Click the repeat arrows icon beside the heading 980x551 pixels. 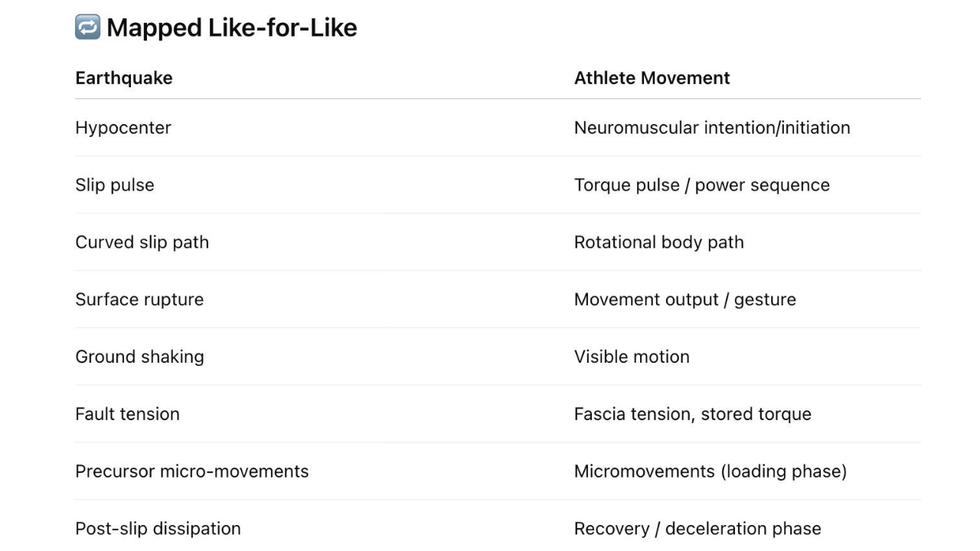[87, 28]
